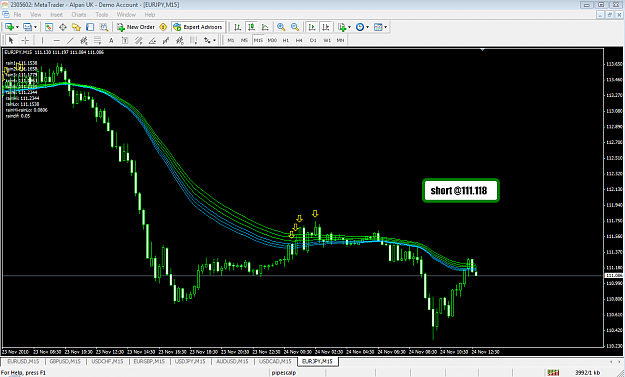
Task: Toggle Chart Shift
Action: [x=326, y=27]
